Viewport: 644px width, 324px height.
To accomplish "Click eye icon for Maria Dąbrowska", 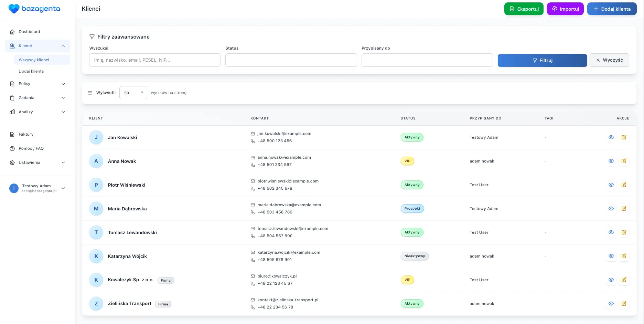I will (x=611, y=209).
